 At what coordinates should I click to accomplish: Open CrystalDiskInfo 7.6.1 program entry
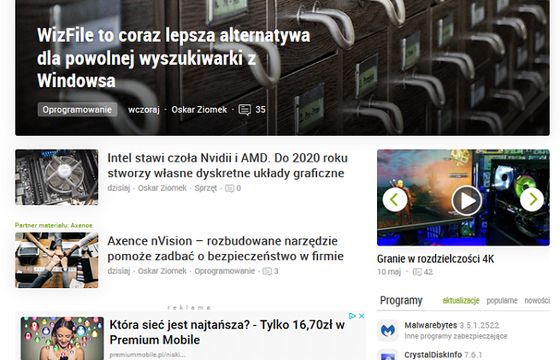pos(443,355)
